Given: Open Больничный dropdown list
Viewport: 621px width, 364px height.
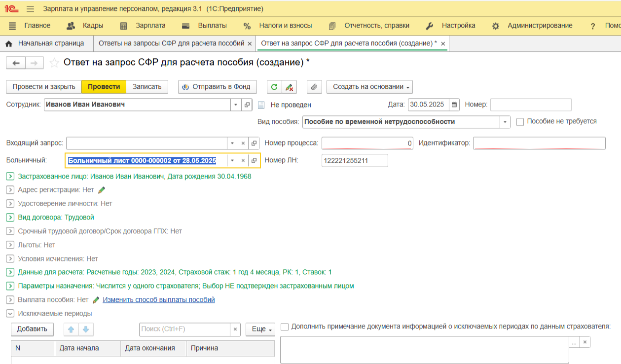Looking at the screenshot, I should pyautogui.click(x=232, y=160).
